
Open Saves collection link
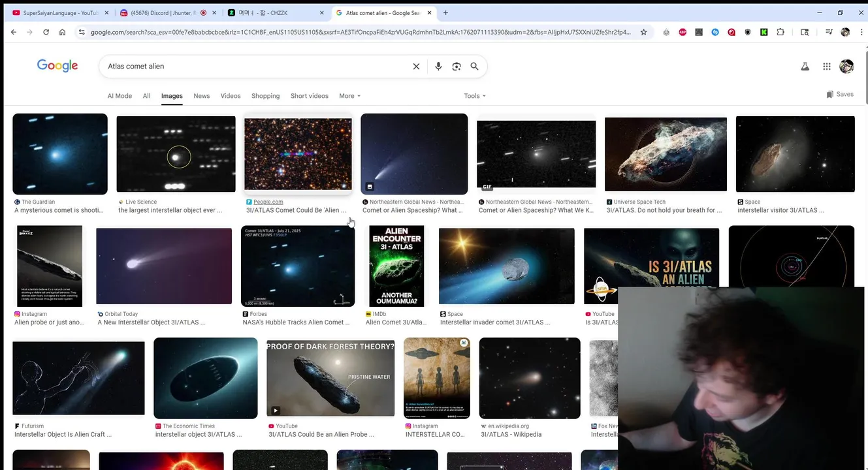coord(840,94)
